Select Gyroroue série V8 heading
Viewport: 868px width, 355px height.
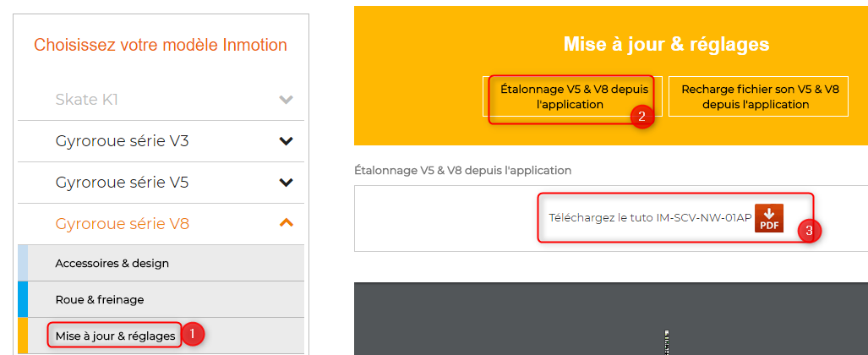click(123, 224)
